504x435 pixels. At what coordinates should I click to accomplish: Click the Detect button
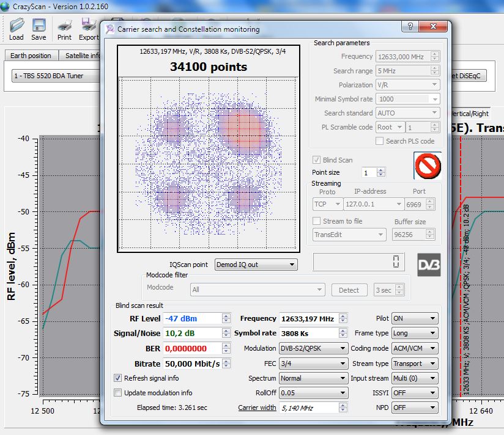pyautogui.click(x=349, y=290)
